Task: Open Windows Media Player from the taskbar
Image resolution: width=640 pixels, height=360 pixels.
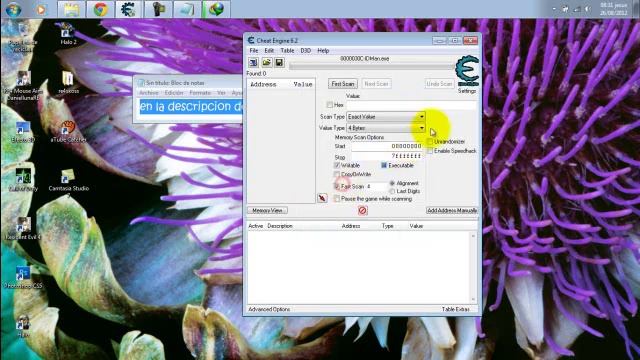Action: coord(41,9)
